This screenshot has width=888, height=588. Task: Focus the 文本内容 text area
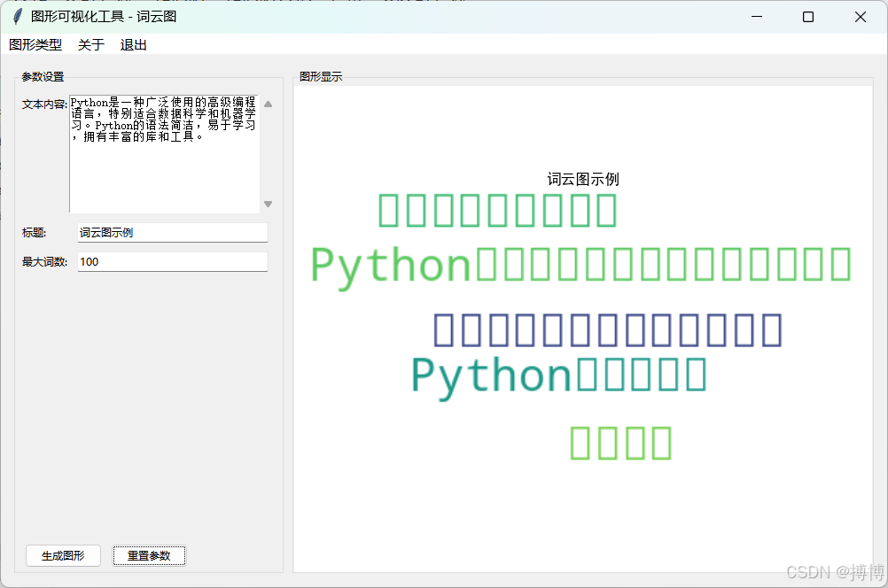pos(164,153)
